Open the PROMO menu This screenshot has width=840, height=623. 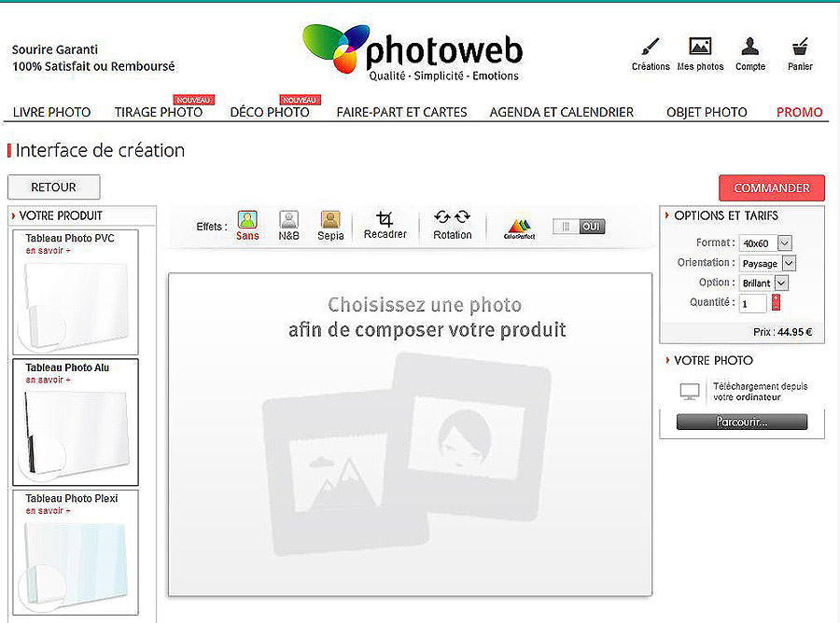tap(799, 112)
